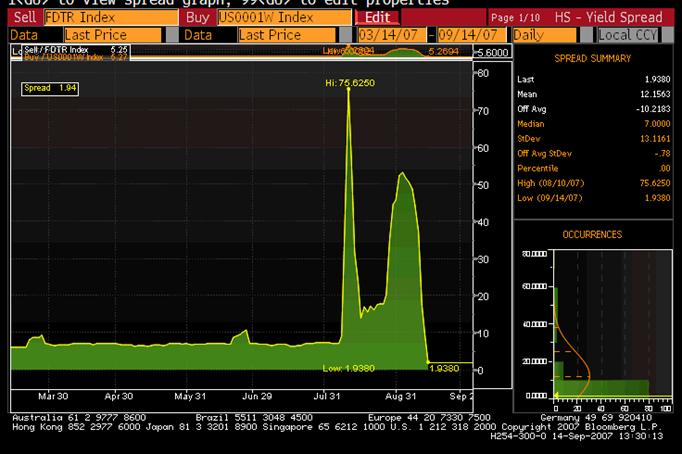
Task: Click the Jun 29 x-axis date label
Action: (257, 396)
